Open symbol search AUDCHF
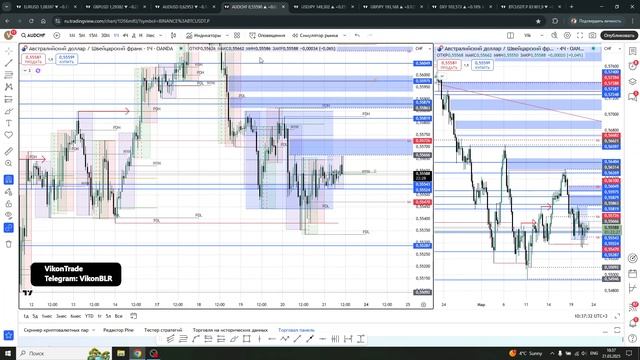 pyautogui.click(x=33, y=36)
